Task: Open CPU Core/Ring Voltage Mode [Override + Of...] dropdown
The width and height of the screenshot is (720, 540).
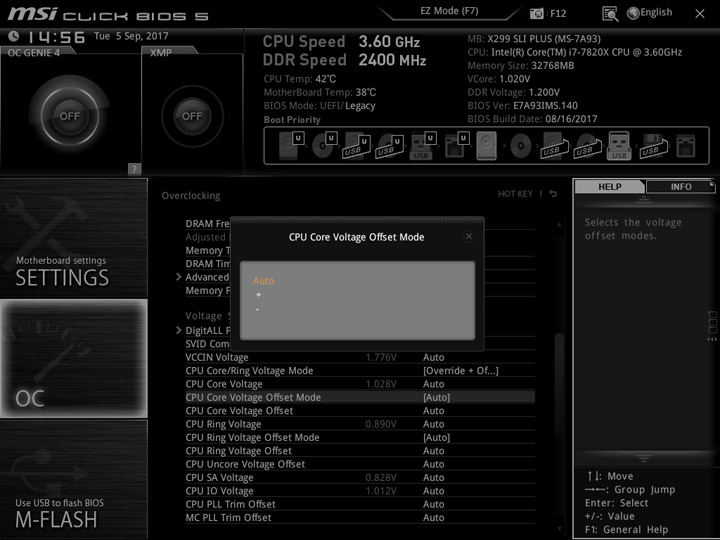Action: pos(461,371)
